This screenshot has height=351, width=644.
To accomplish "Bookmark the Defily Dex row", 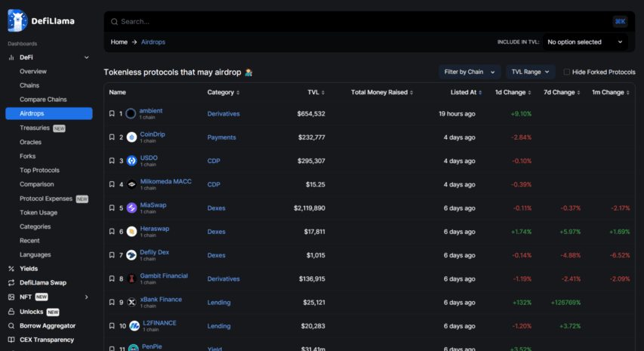I will pos(112,255).
